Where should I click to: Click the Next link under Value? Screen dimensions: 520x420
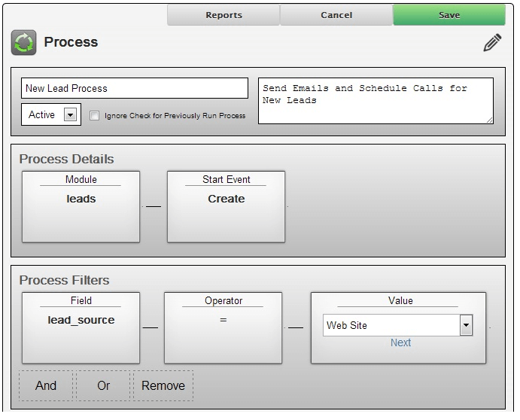pos(400,342)
